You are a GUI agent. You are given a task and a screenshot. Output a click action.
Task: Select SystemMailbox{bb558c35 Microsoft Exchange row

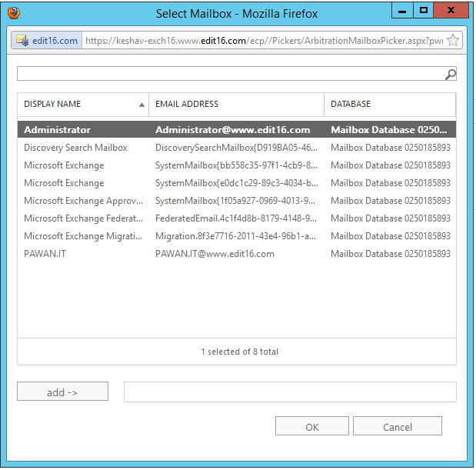point(237,165)
